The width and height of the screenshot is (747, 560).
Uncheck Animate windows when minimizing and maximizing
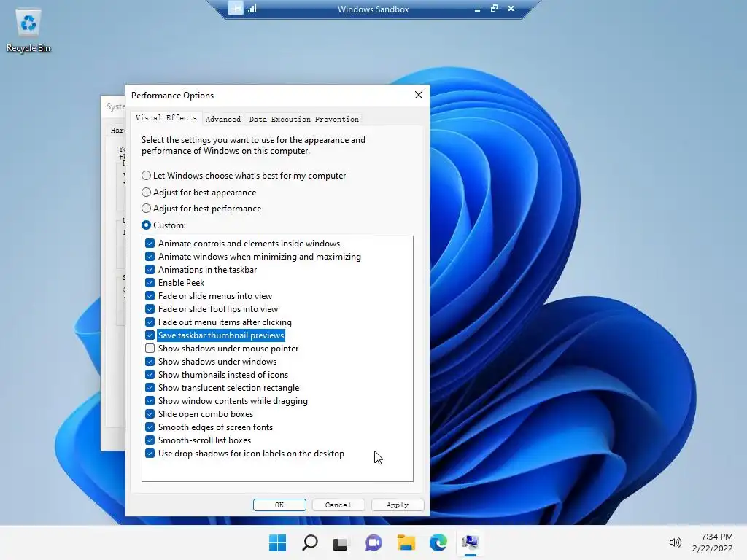pyautogui.click(x=150, y=257)
